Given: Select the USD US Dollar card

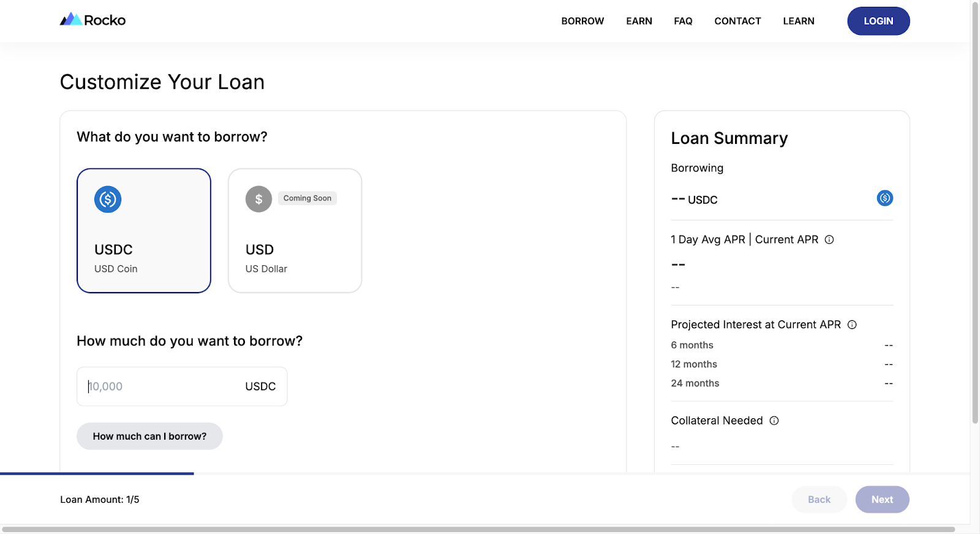Looking at the screenshot, I should click(295, 231).
